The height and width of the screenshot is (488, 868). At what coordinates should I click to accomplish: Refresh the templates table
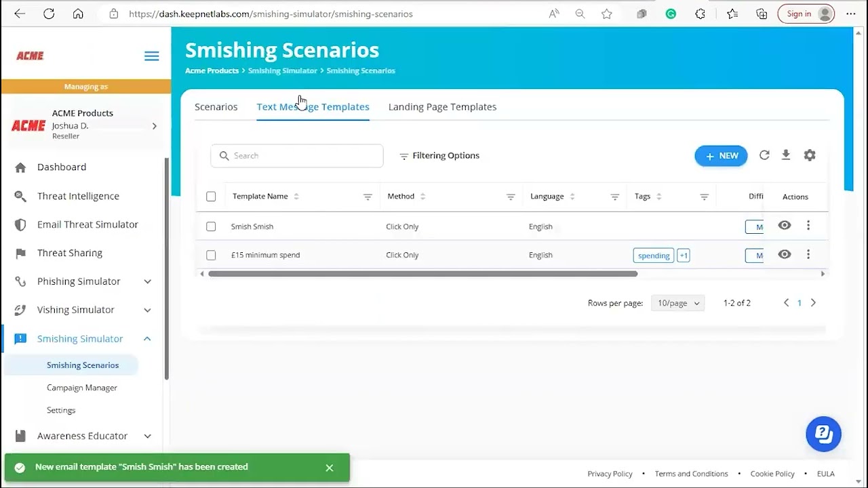pyautogui.click(x=764, y=155)
